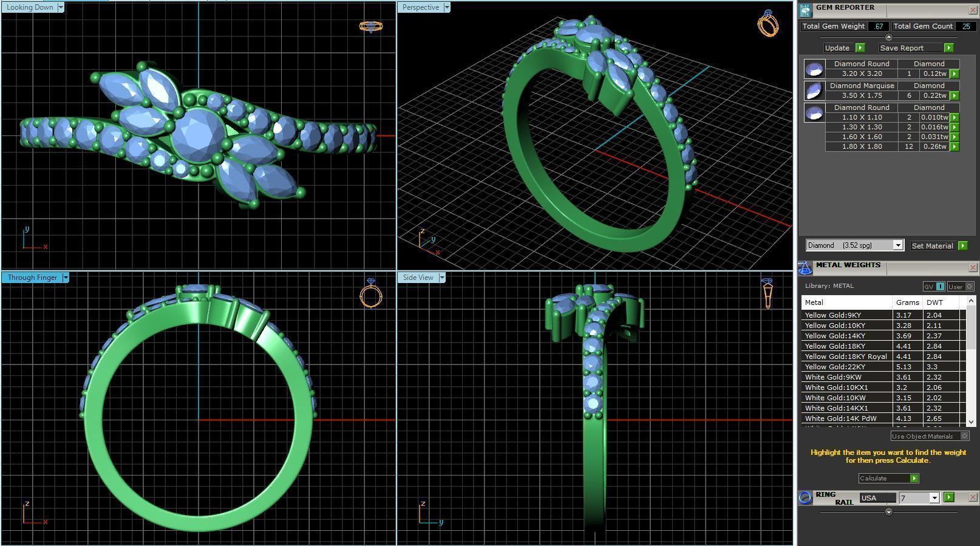
Task: Click the Gem Reporter panel icon
Action: click(x=805, y=10)
